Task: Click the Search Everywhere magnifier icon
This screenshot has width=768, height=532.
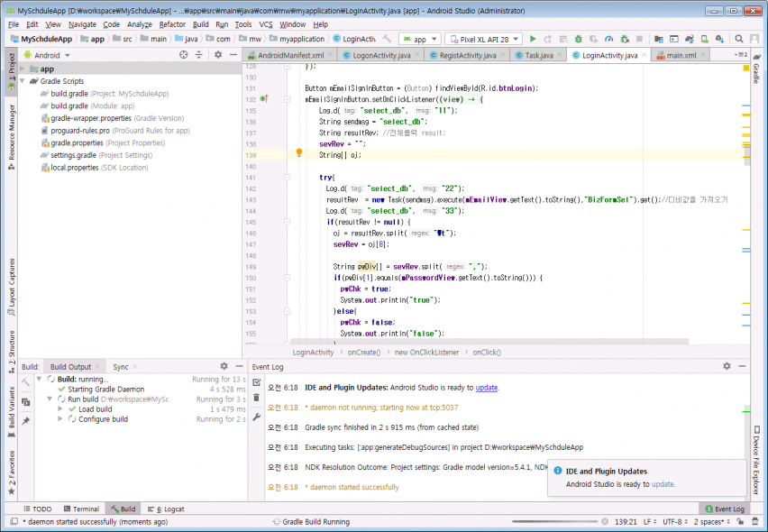Action: [739, 39]
